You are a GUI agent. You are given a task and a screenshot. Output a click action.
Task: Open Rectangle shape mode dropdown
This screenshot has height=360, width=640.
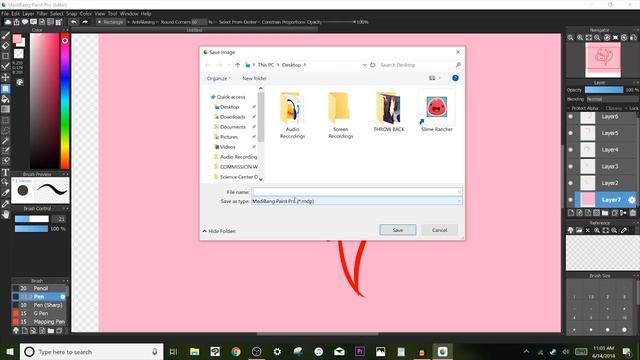click(x=111, y=22)
